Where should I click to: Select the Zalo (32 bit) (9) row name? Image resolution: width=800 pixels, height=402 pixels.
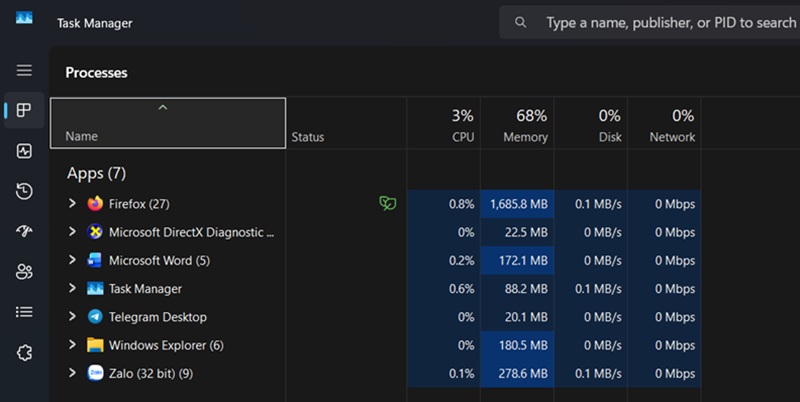151,374
